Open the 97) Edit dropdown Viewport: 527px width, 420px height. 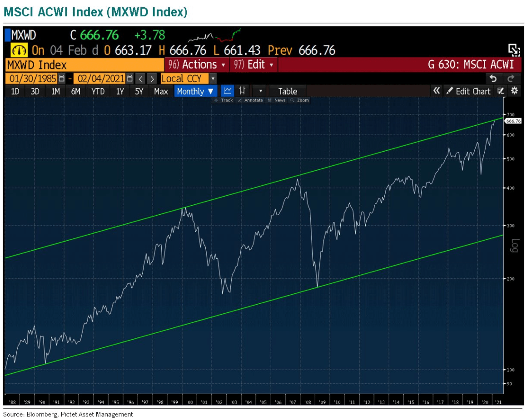254,64
